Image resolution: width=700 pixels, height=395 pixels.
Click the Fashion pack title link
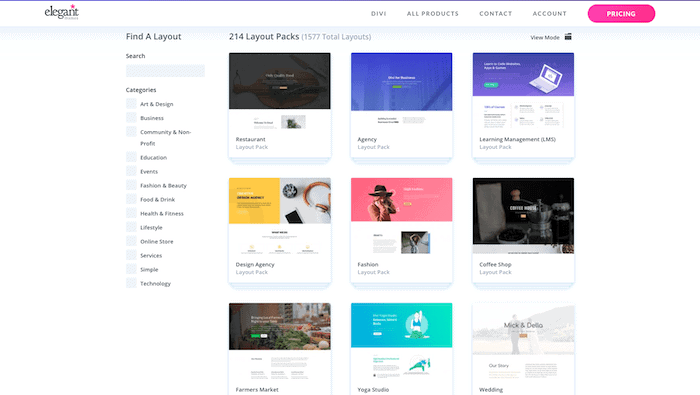tap(368, 264)
